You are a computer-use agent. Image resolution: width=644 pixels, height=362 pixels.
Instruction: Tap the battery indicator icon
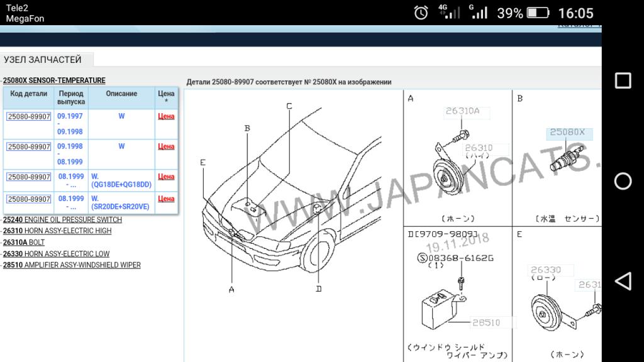[538, 13]
